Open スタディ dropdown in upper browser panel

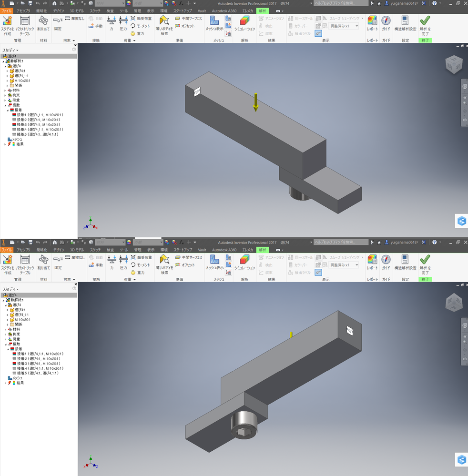tap(10, 50)
